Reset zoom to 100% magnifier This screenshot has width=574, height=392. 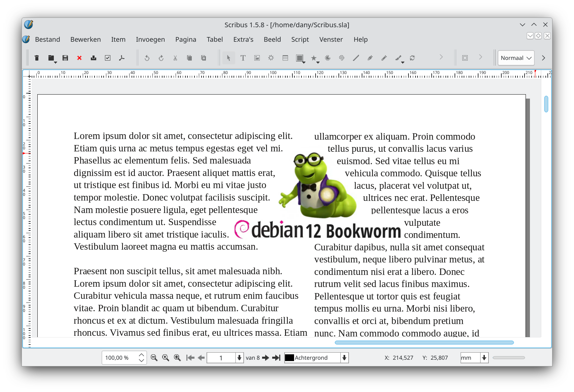click(166, 358)
